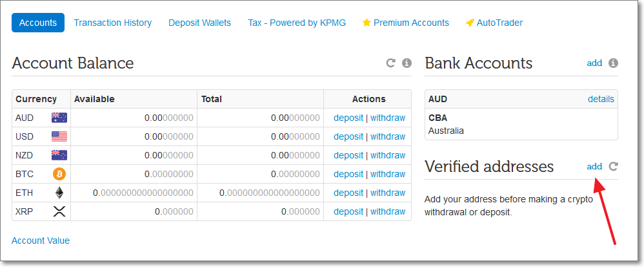Open Bank Accounts info icon
644x267 pixels.
pos(613,63)
